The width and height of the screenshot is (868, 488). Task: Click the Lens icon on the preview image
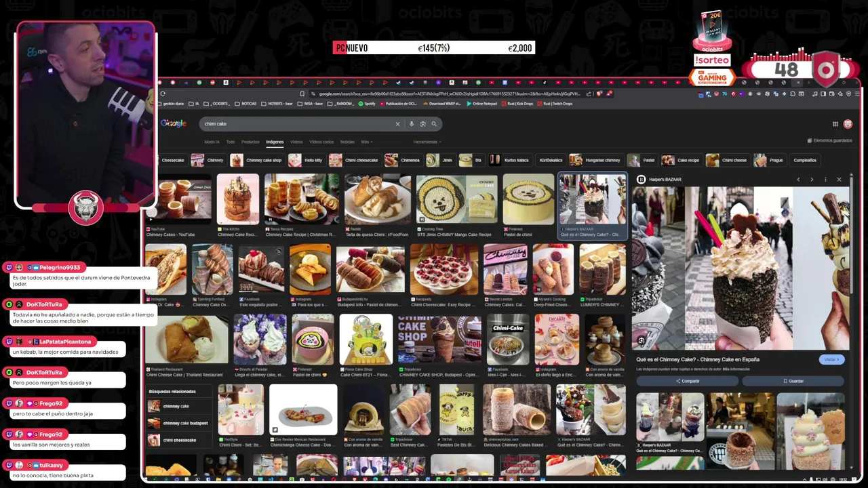pyautogui.click(x=642, y=340)
